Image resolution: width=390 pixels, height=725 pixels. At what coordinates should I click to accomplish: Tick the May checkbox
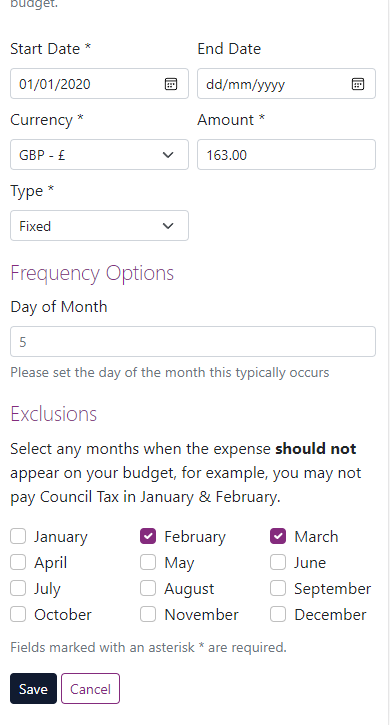(x=148, y=562)
